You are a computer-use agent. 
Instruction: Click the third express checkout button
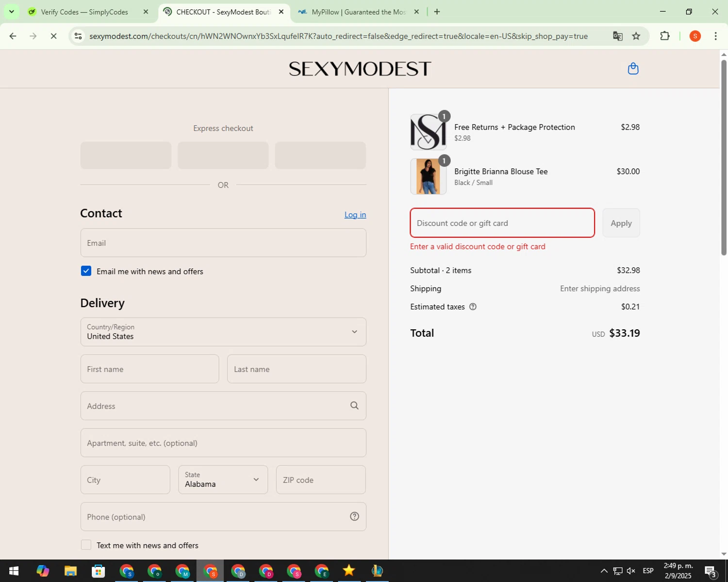click(320, 155)
